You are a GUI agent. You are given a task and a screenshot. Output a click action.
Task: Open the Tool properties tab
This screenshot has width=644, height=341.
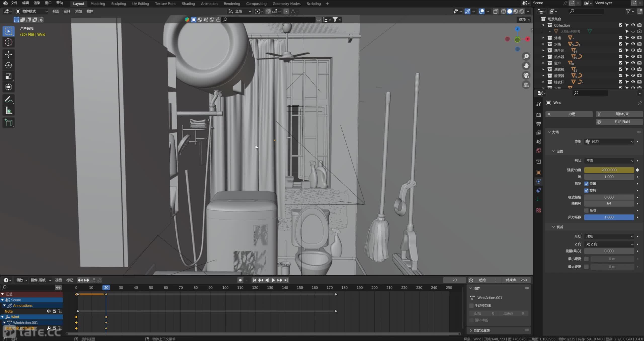(539, 104)
